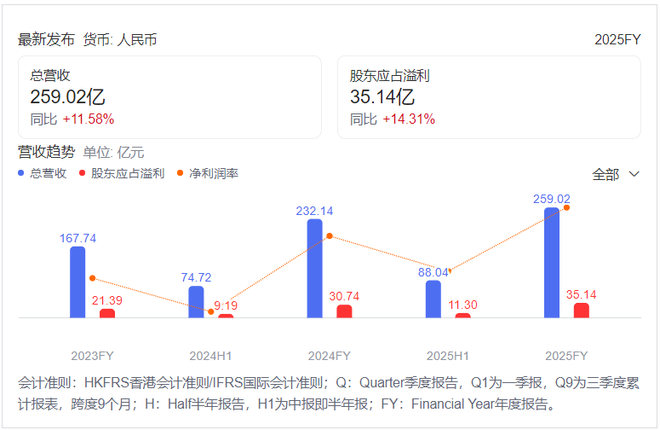Click the 2024H1 x-axis label
Viewport: 660px width, 430px height.
point(210,355)
